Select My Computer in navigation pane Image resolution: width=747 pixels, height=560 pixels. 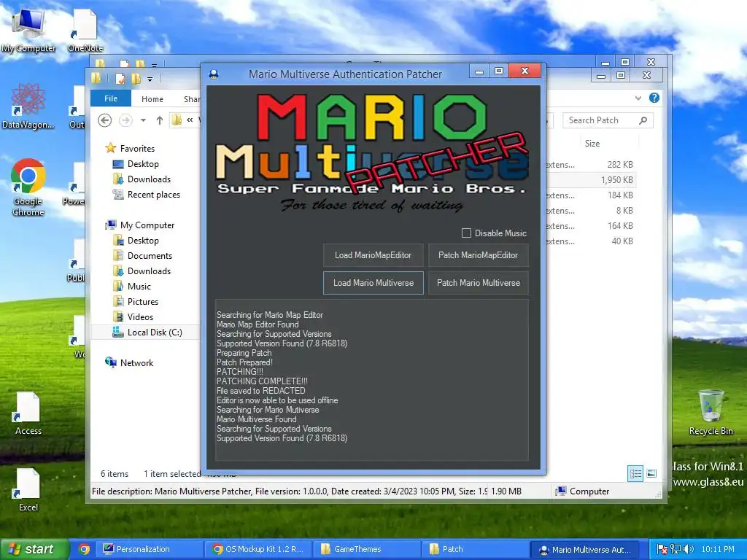click(x=147, y=225)
